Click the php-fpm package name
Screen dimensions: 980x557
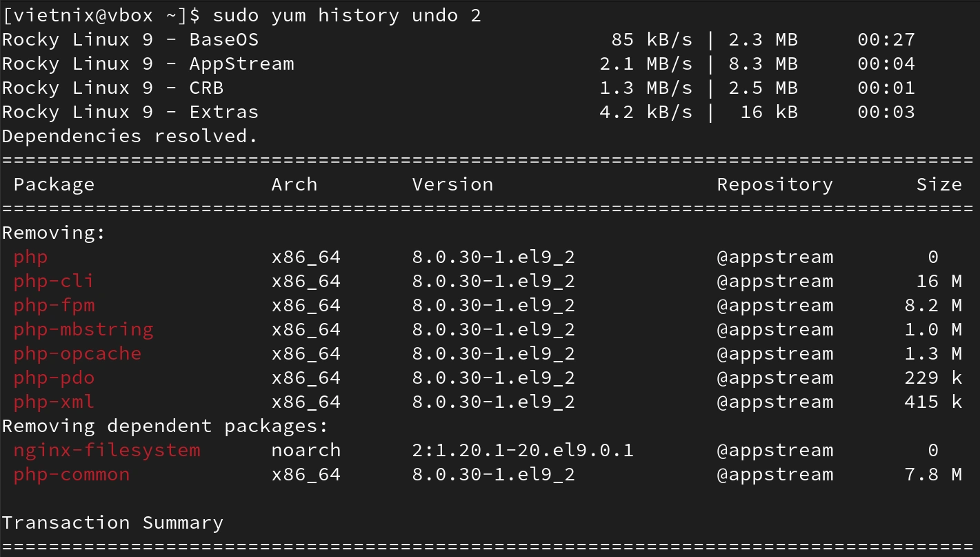54,306
